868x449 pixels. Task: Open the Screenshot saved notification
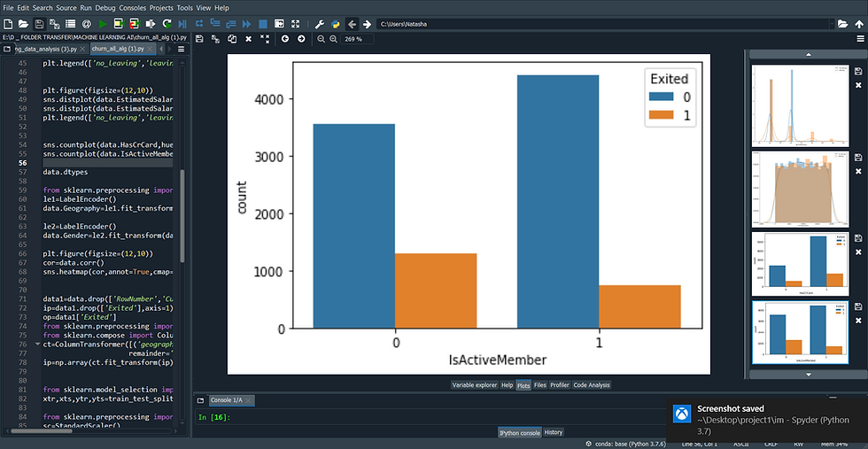coord(767,420)
